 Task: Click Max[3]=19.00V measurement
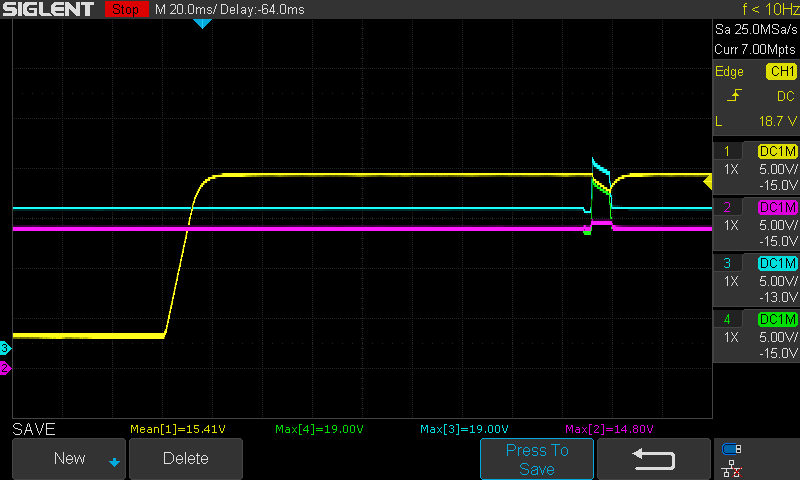[464, 429]
